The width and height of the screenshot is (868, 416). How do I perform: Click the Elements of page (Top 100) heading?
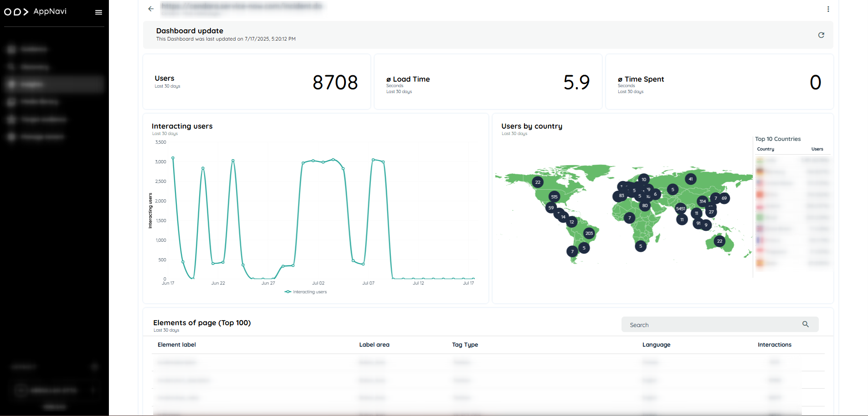pyautogui.click(x=202, y=323)
